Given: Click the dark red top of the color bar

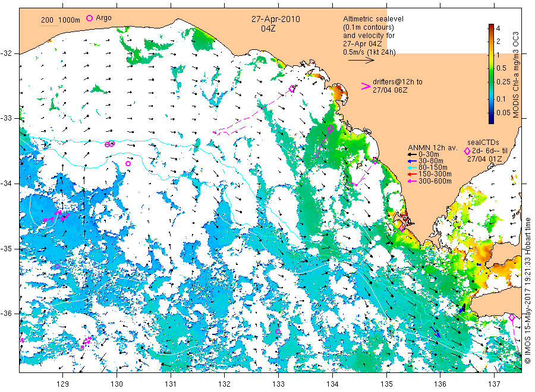Looking at the screenshot, I should coord(491,26).
